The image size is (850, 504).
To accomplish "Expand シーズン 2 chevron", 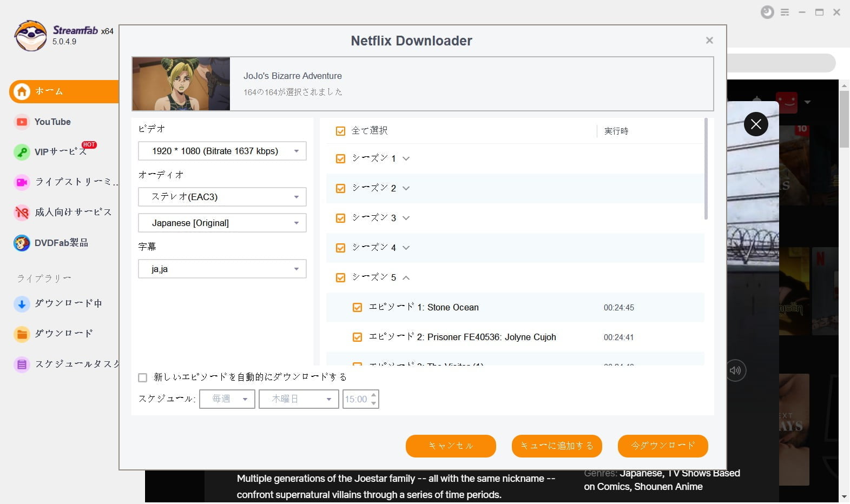I will (406, 188).
